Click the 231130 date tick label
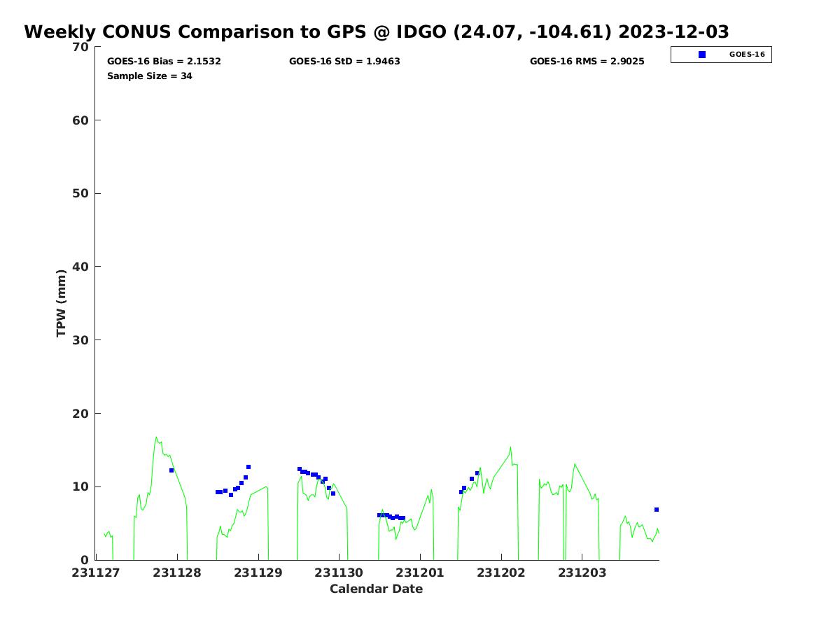840x630 pixels. tap(339, 573)
